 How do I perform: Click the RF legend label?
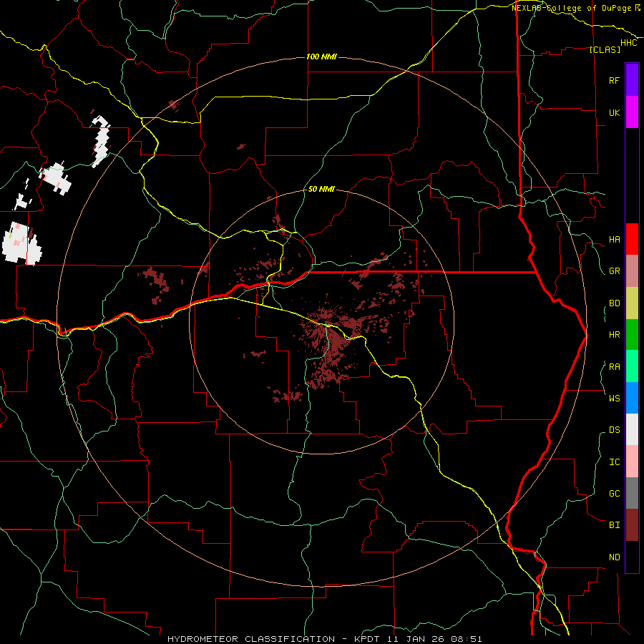[x=614, y=80]
